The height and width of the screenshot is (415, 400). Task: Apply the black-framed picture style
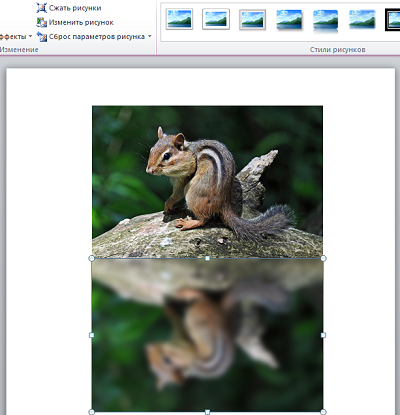coord(393,20)
